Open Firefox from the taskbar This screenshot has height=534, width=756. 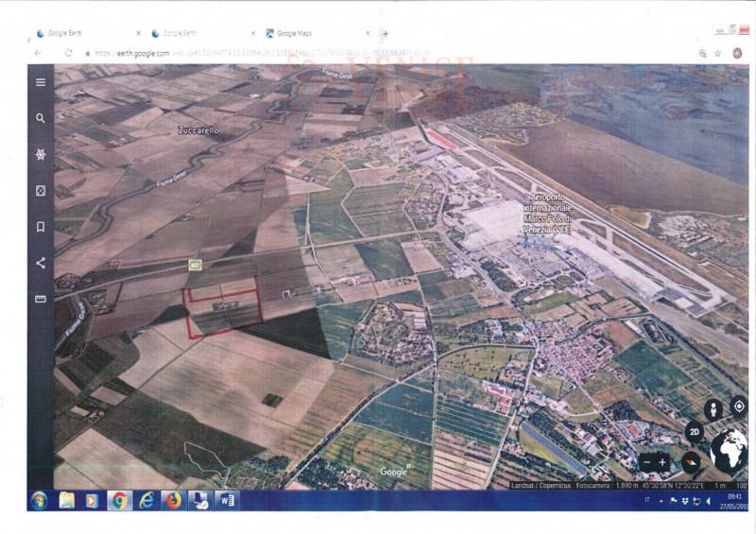(x=173, y=500)
